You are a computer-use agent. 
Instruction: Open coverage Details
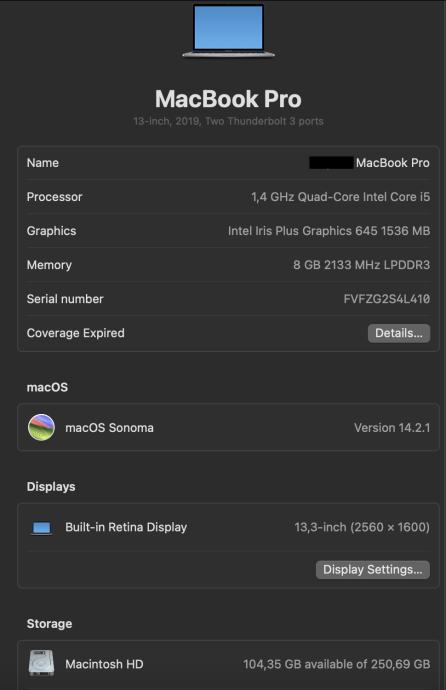(399, 333)
